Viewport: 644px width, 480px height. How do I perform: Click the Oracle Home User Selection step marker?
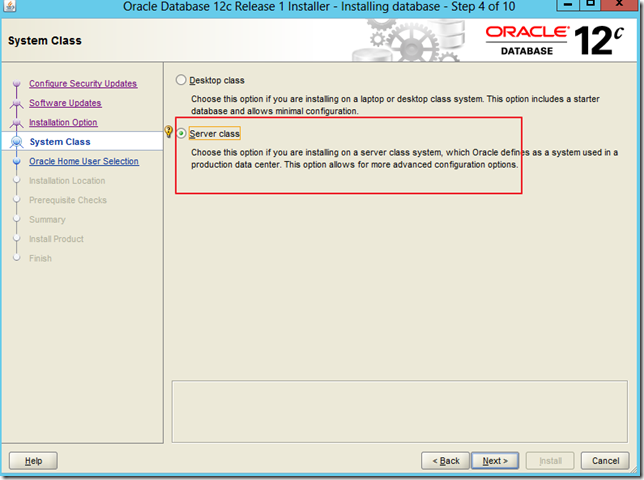(16, 161)
